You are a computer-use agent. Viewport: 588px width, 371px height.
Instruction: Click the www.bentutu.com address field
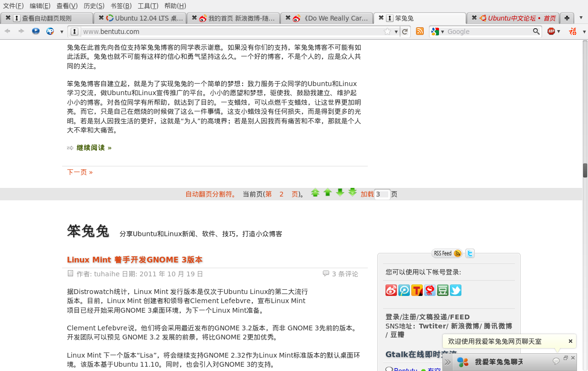232,32
